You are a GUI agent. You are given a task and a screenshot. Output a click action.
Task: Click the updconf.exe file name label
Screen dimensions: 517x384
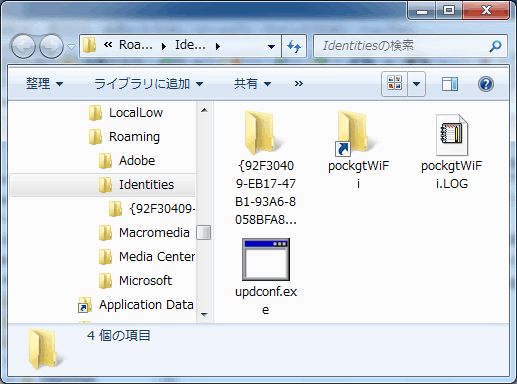click(x=266, y=301)
